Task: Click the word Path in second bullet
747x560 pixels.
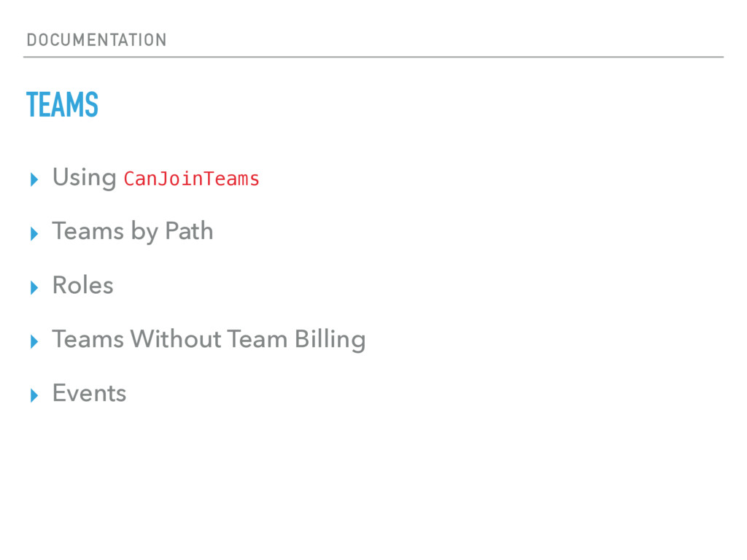Action: pos(189,231)
